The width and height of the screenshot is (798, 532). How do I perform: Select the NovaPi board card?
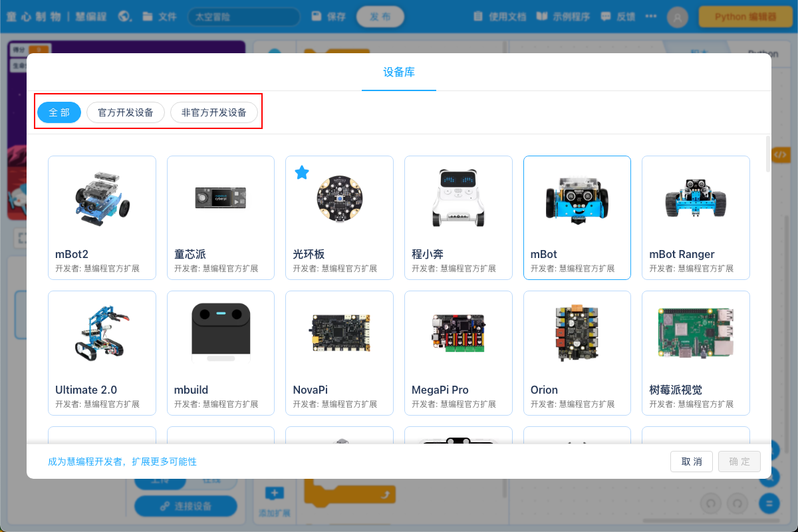point(339,353)
